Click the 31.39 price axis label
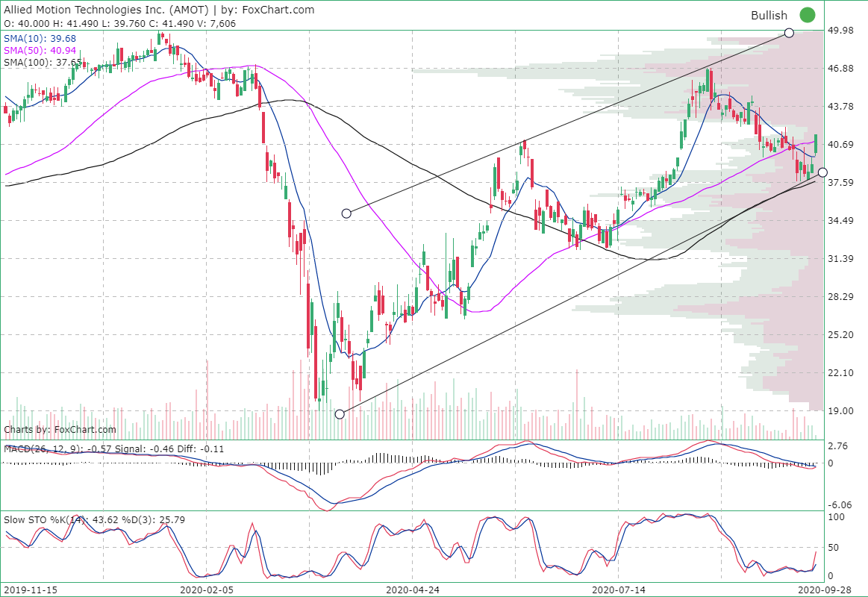The height and width of the screenshot is (597, 868). pyautogui.click(x=840, y=259)
